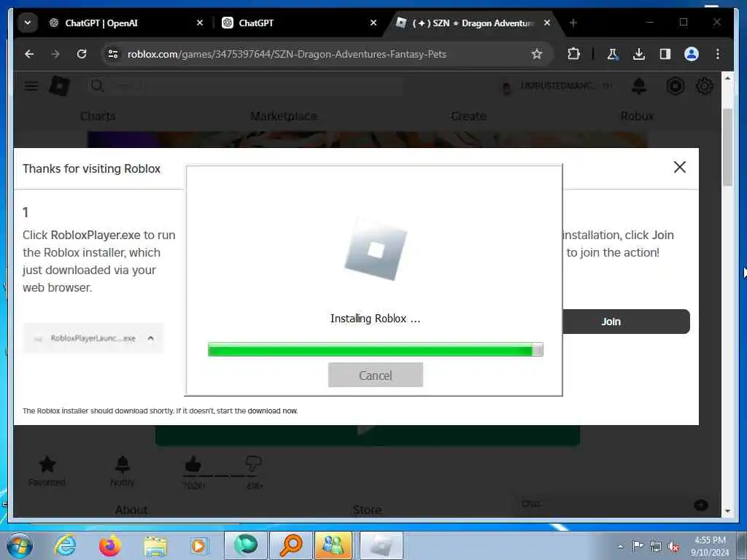
Task: Open the Charts navigation item
Action: coord(98,116)
